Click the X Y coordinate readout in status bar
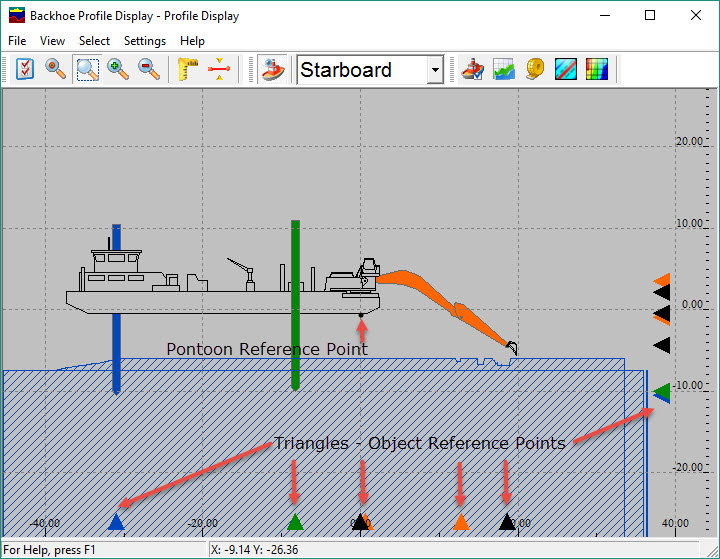Screen dimensions: 720x559 [254, 549]
